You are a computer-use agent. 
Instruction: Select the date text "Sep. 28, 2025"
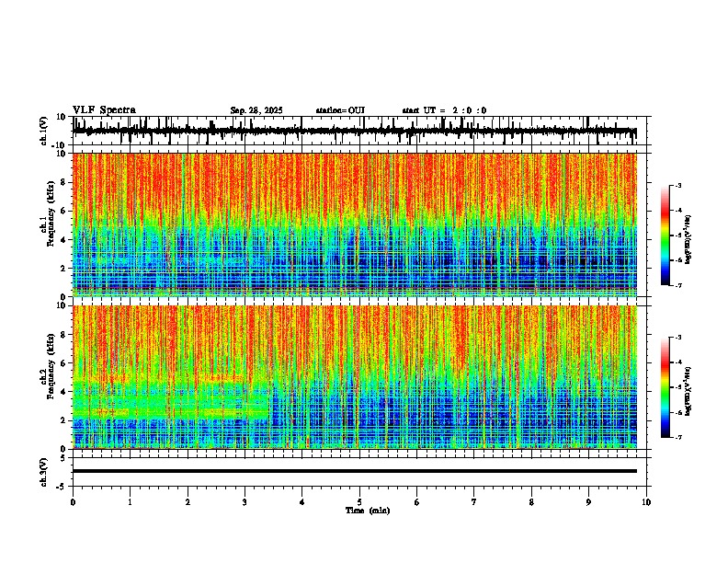(256, 110)
